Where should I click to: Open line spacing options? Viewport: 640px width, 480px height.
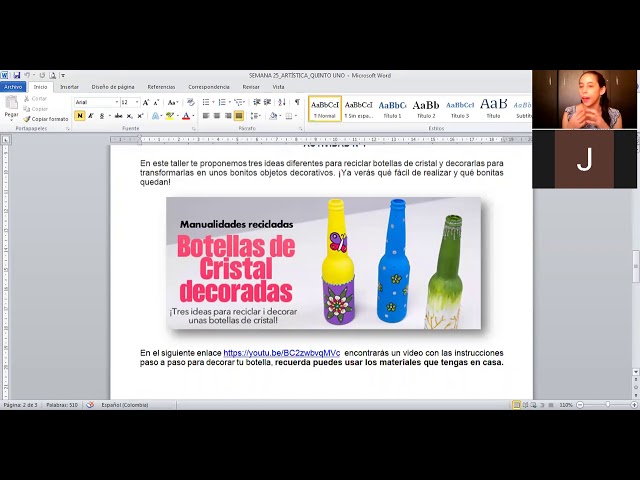[255, 116]
